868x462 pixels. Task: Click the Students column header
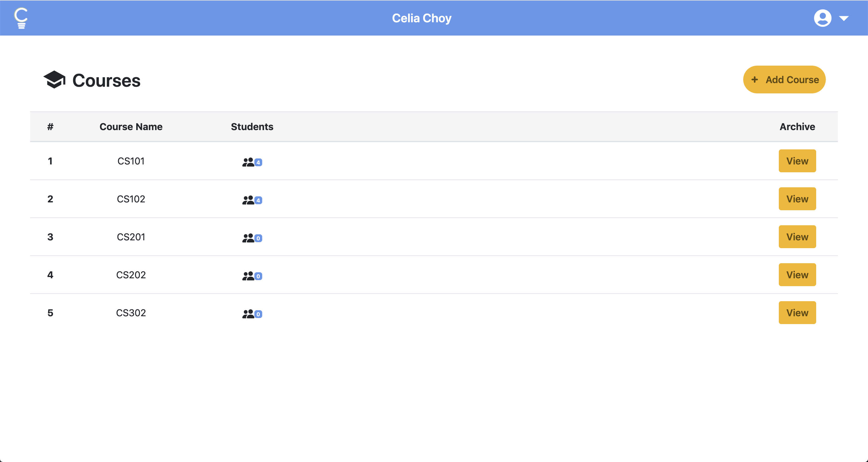point(252,126)
